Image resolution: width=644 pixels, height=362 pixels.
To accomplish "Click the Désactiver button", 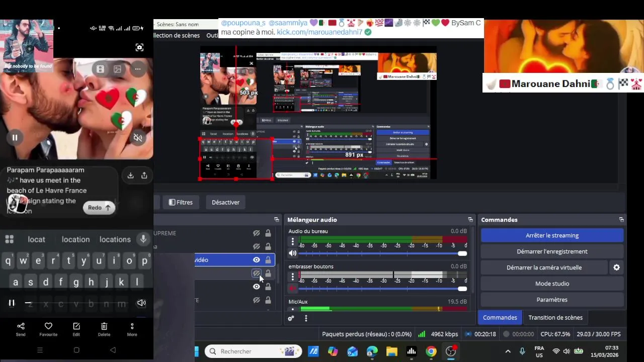I will click(225, 202).
